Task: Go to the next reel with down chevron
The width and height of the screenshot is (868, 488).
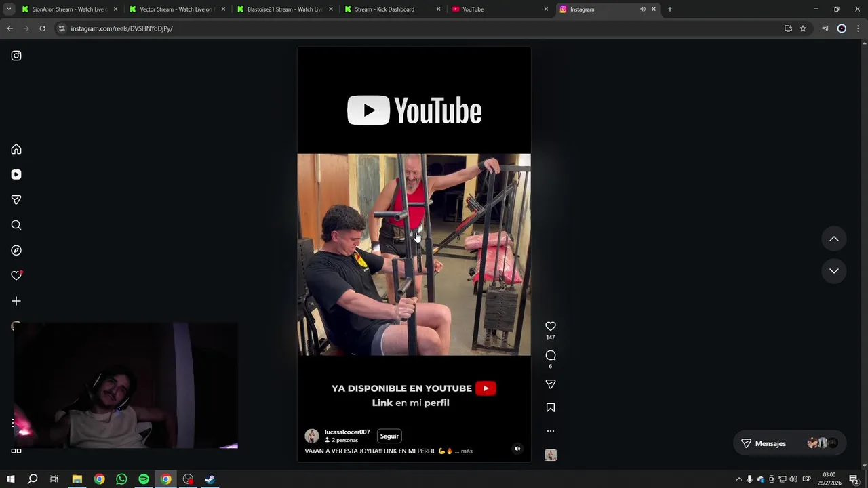Action: point(834,271)
